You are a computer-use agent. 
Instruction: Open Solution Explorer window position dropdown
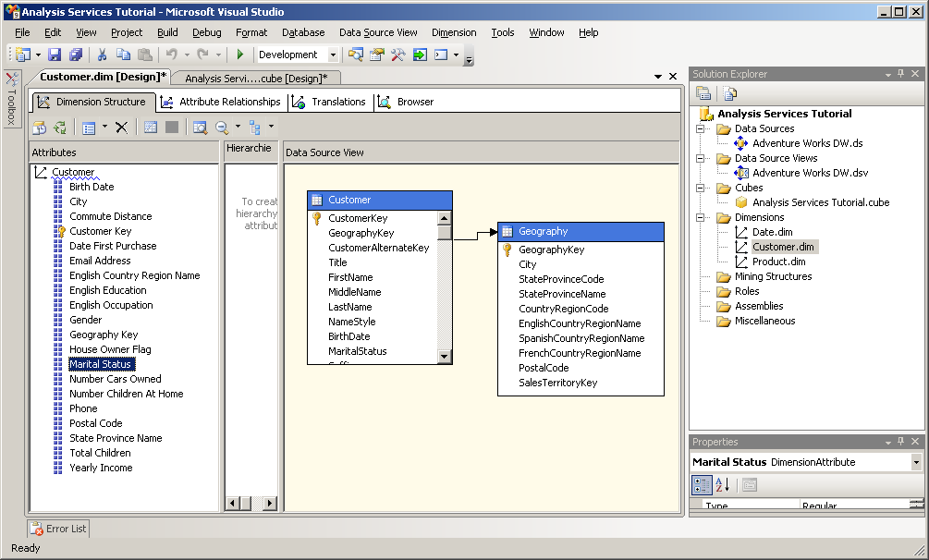(888, 74)
